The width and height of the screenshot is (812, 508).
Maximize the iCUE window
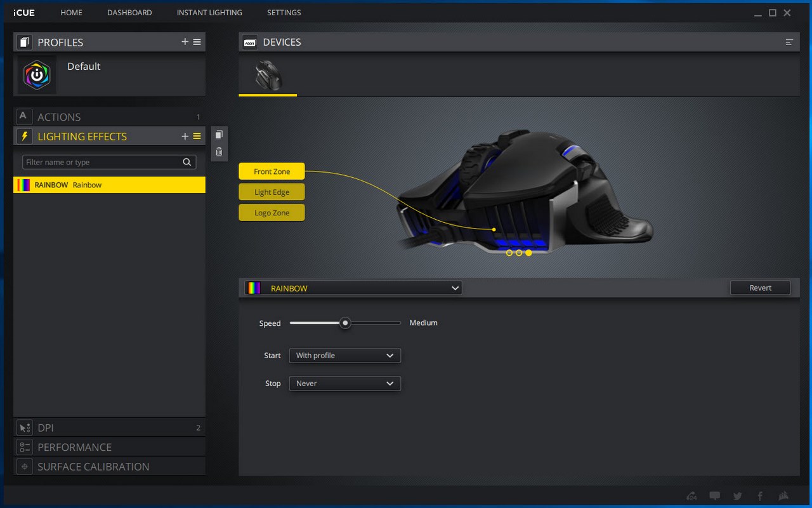(773, 13)
